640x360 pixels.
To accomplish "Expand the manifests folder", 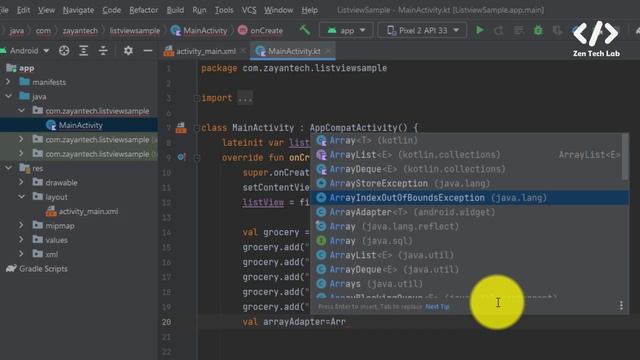I will 8,82.
